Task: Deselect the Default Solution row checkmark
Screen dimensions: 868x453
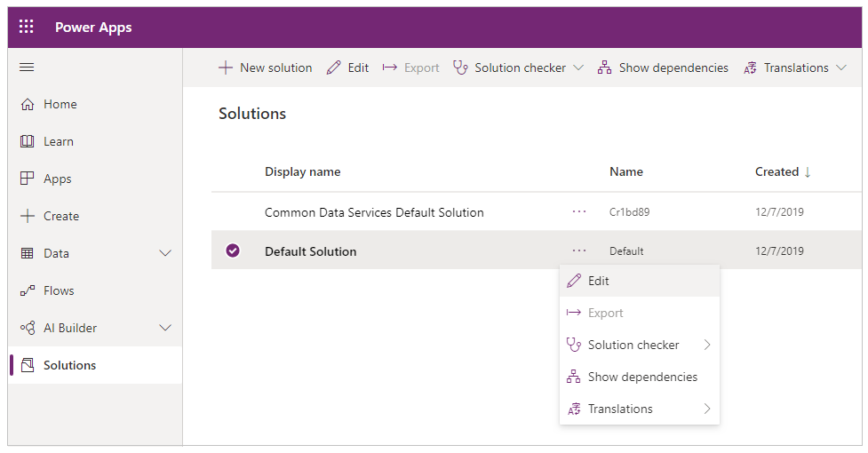Action: (x=233, y=250)
